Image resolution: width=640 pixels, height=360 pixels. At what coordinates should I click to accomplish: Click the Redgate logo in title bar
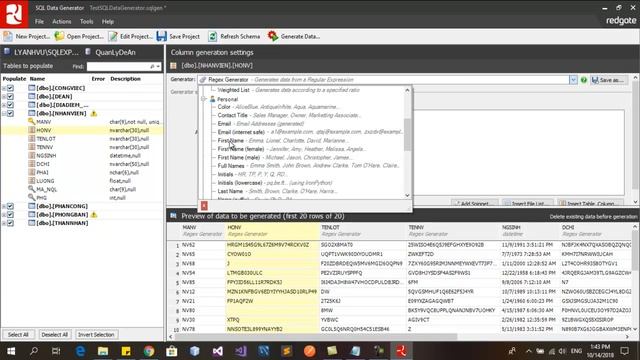pos(14,14)
